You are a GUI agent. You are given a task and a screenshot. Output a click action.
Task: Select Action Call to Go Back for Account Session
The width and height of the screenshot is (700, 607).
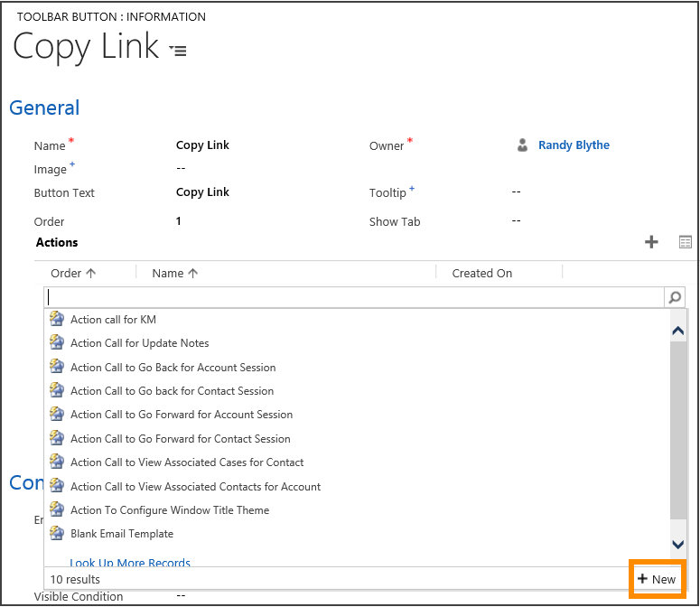coord(173,368)
